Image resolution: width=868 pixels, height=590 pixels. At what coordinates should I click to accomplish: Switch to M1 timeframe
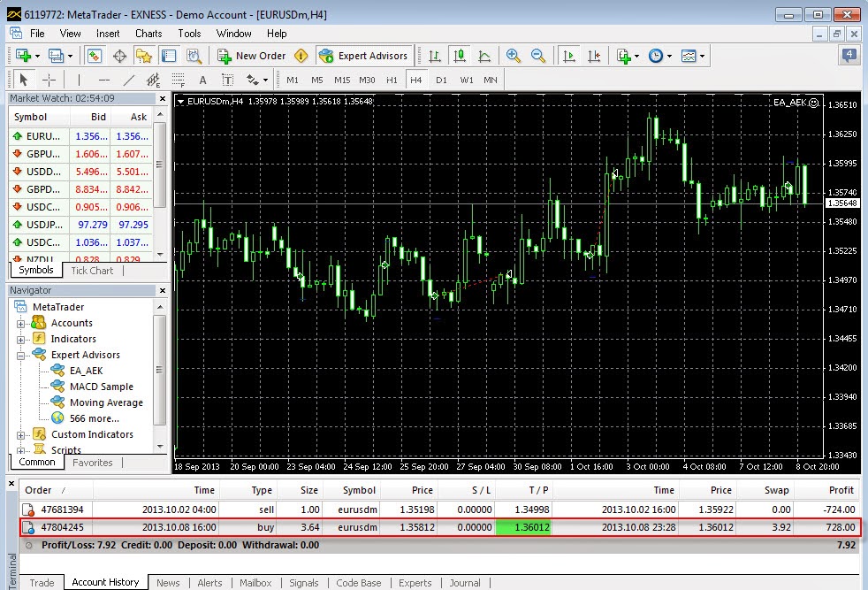click(293, 80)
